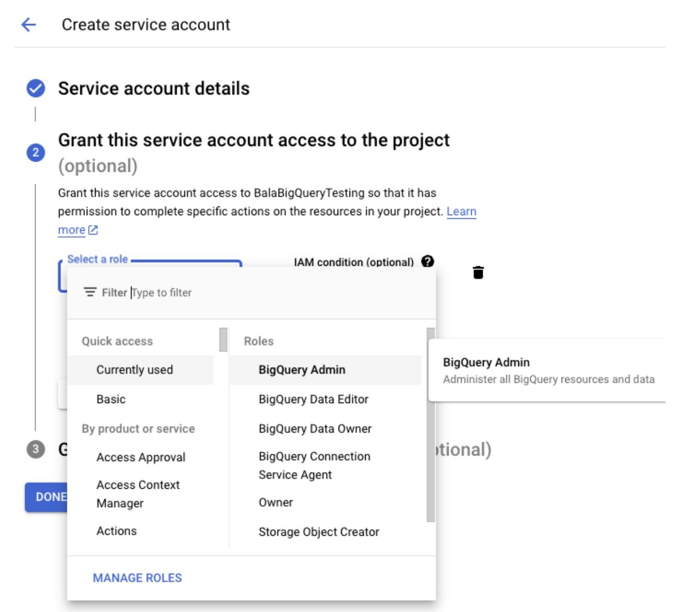This screenshot has width=700, height=612.
Task: Click the MANAGE ROLES link
Action: coord(137,578)
